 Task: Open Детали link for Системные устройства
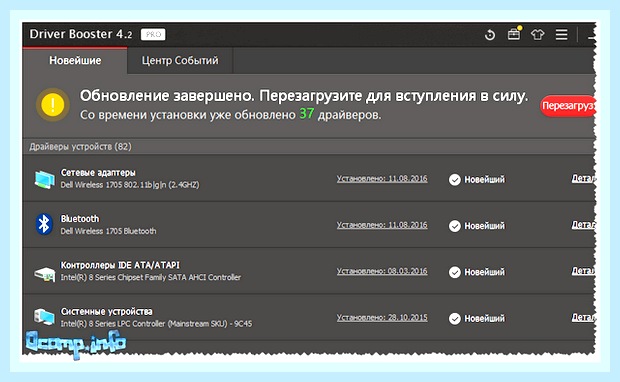[583, 317]
